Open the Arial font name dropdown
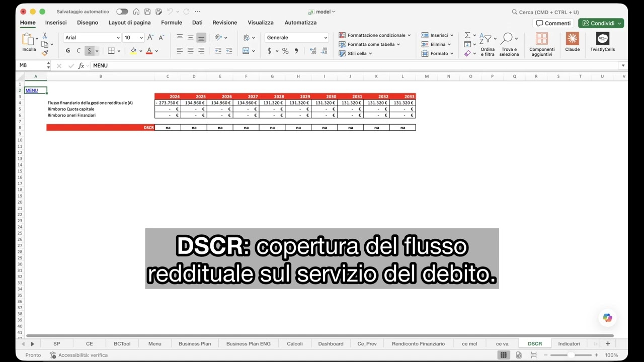This screenshot has height=362, width=644. coord(118,38)
